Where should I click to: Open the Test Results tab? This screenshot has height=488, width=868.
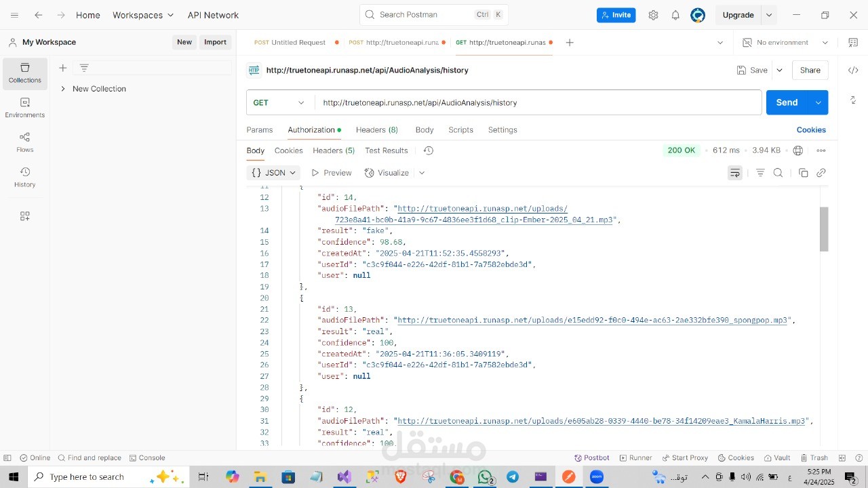click(x=387, y=150)
